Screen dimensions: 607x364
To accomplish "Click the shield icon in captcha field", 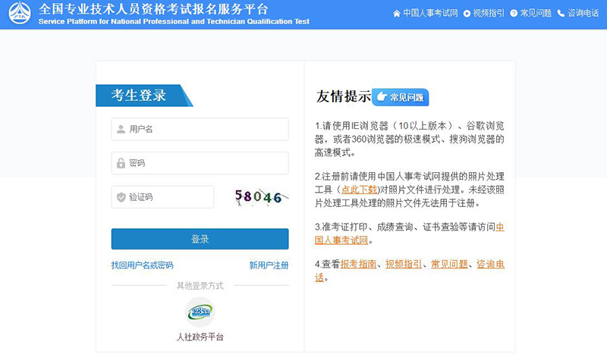I will pyautogui.click(x=121, y=197).
